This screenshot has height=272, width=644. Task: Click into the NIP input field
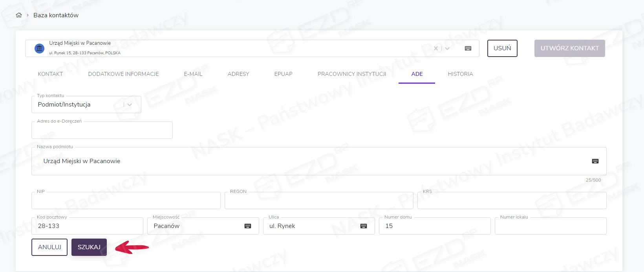coord(126,200)
